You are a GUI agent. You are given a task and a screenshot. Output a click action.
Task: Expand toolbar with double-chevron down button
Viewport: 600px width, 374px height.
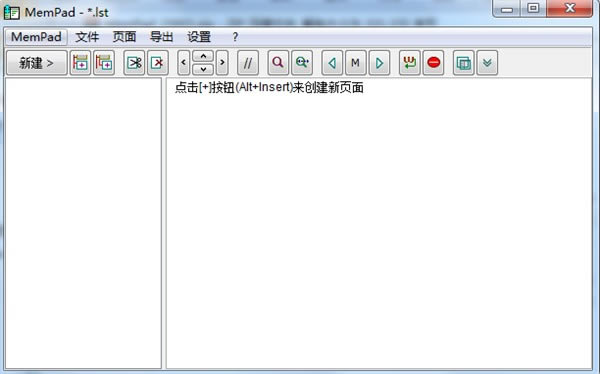pyautogui.click(x=487, y=63)
